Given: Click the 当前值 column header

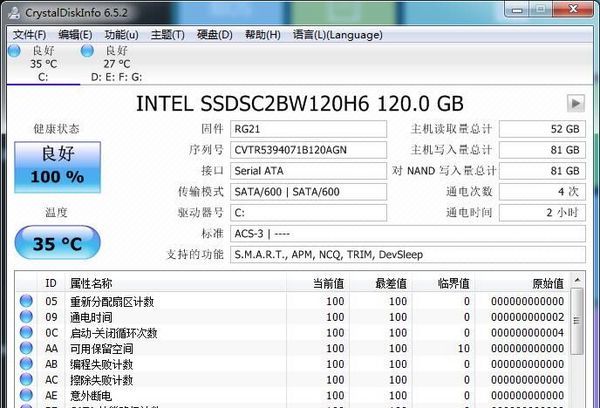Looking at the screenshot, I should 318,283.
